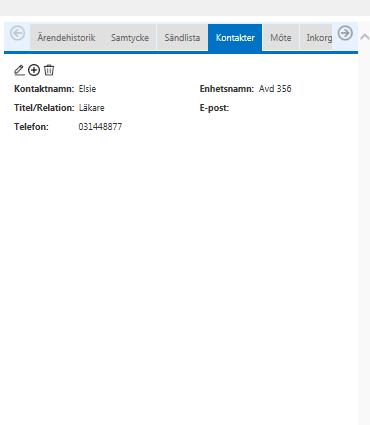The image size is (370, 425).
Task: Edit the contact with the pencil icon
Action: pos(19,70)
